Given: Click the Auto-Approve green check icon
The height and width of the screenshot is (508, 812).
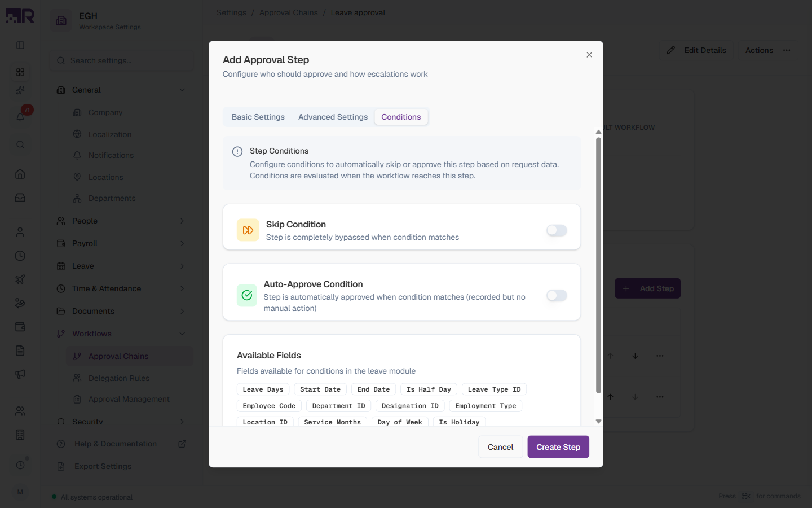Looking at the screenshot, I should click(x=247, y=295).
